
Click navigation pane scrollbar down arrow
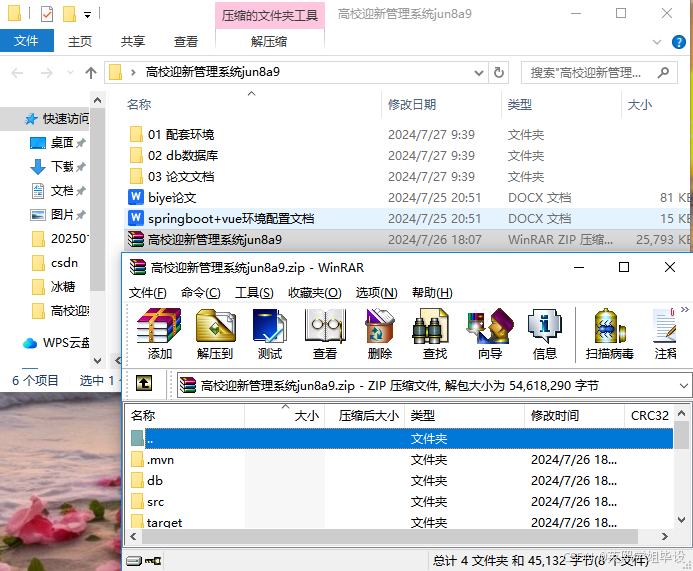(98, 361)
